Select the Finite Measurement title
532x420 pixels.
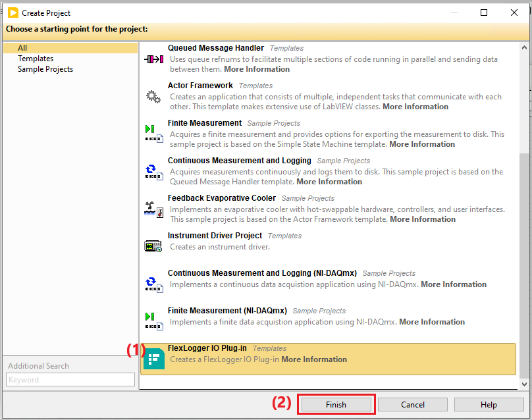pyautogui.click(x=205, y=123)
